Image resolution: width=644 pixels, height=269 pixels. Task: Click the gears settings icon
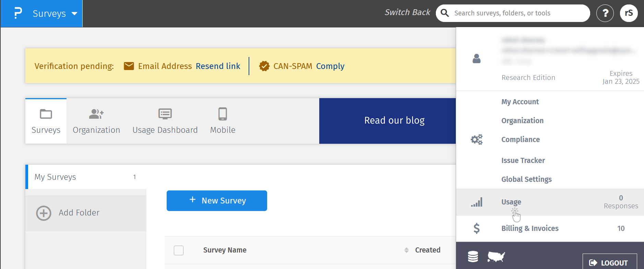tap(476, 140)
